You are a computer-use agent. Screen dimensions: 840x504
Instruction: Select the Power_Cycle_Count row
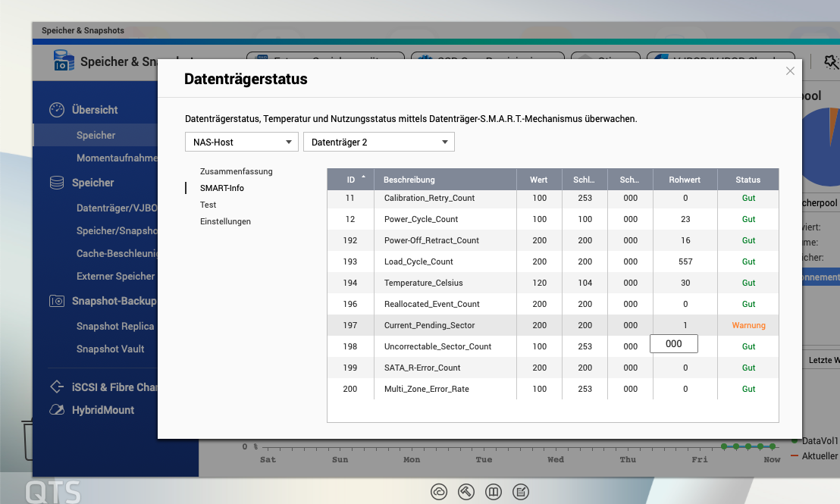tap(553, 219)
